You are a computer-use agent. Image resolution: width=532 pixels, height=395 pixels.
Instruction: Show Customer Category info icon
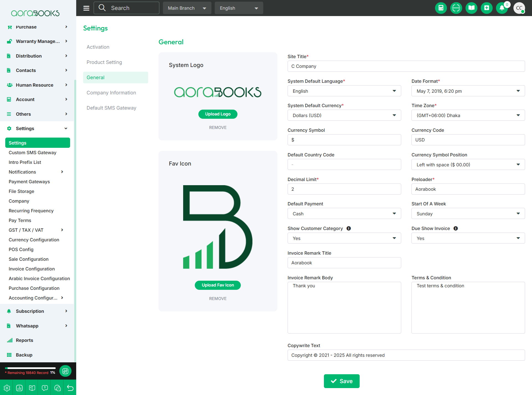click(x=349, y=228)
